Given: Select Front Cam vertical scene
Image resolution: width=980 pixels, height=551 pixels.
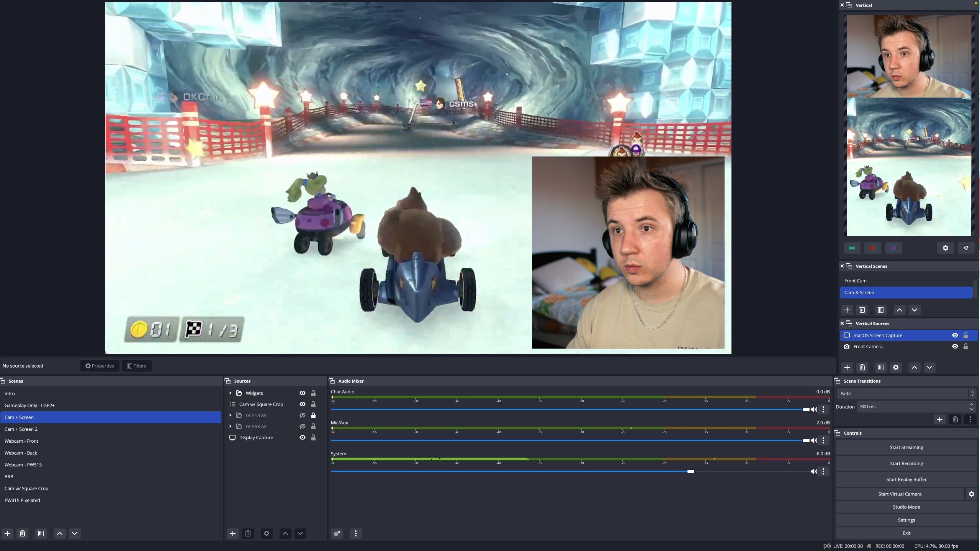Looking at the screenshot, I should (x=855, y=280).
